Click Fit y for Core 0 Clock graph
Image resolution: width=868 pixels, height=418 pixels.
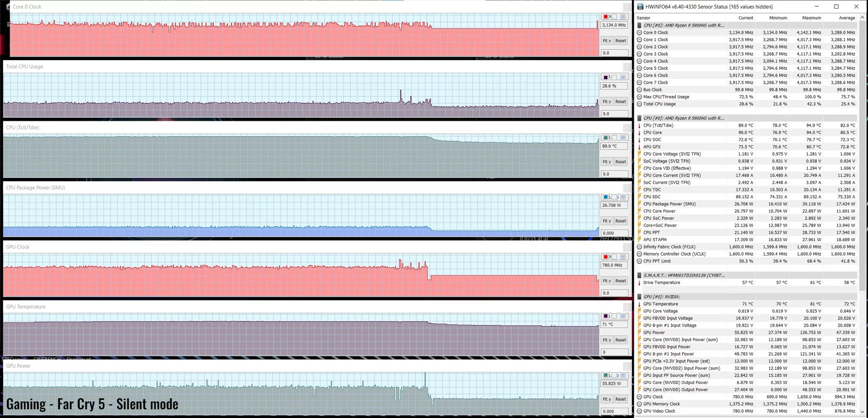click(607, 41)
